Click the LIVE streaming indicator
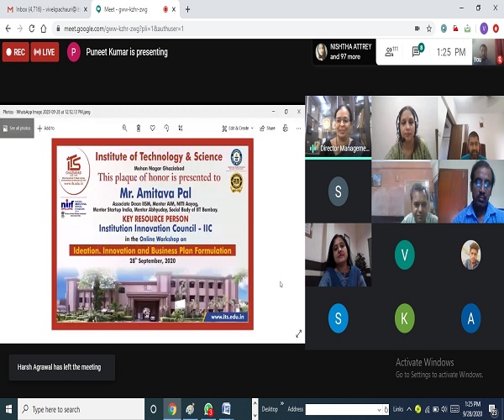The height and width of the screenshot is (420, 504). [45, 52]
